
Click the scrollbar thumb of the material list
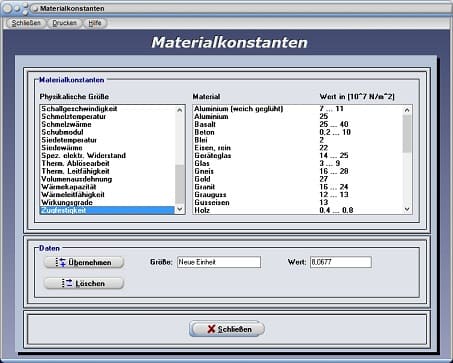(x=407, y=134)
